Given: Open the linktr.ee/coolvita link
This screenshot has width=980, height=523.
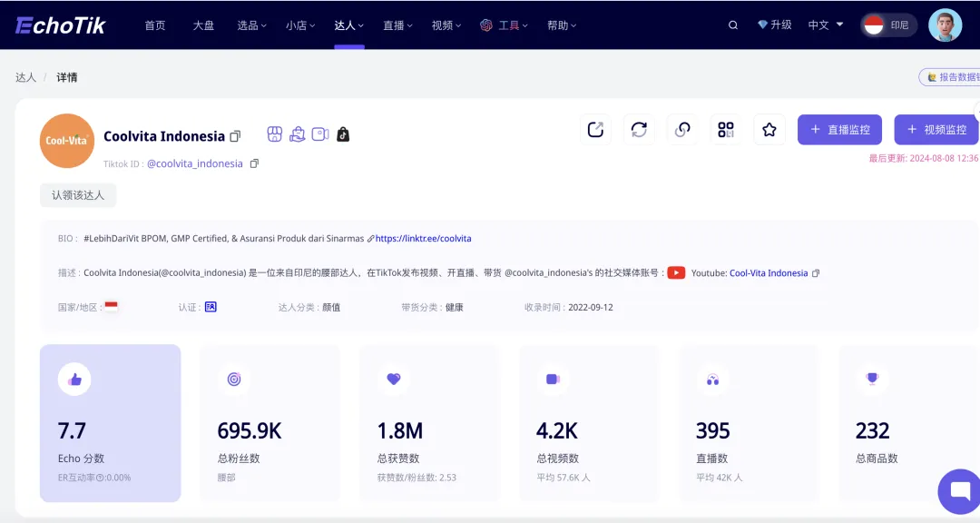Looking at the screenshot, I should tap(423, 239).
